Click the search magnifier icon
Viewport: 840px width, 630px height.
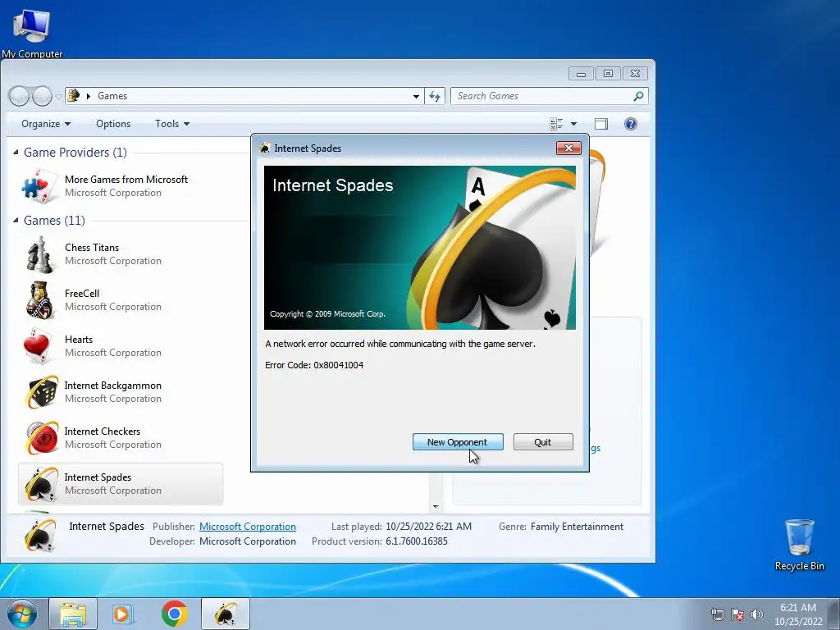pyautogui.click(x=638, y=97)
